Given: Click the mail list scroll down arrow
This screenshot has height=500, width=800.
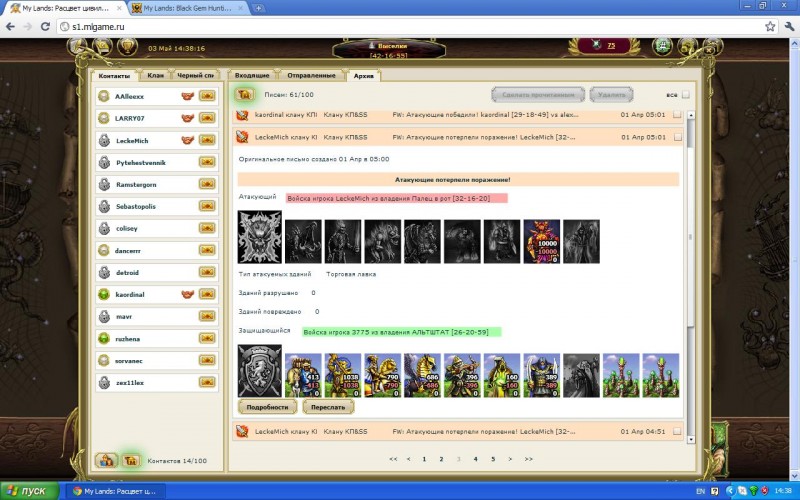Looking at the screenshot, I should [x=691, y=439].
